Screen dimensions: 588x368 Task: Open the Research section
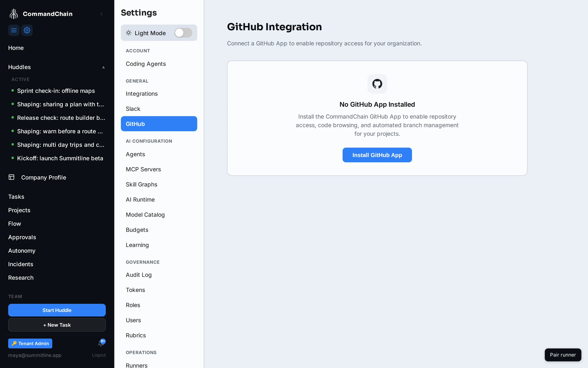pos(21,278)
